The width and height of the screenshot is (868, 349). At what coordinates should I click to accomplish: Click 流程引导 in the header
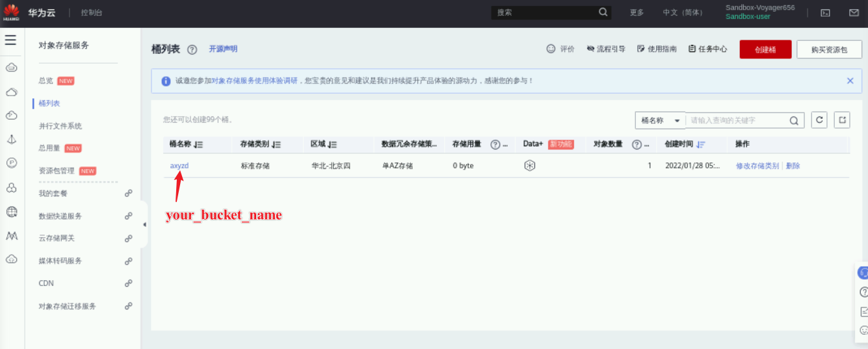(606, 49)
